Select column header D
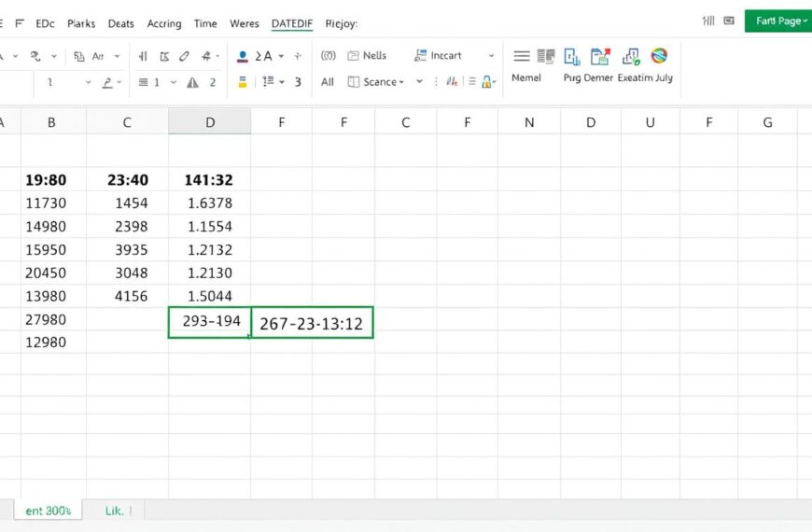 [210, 122]
